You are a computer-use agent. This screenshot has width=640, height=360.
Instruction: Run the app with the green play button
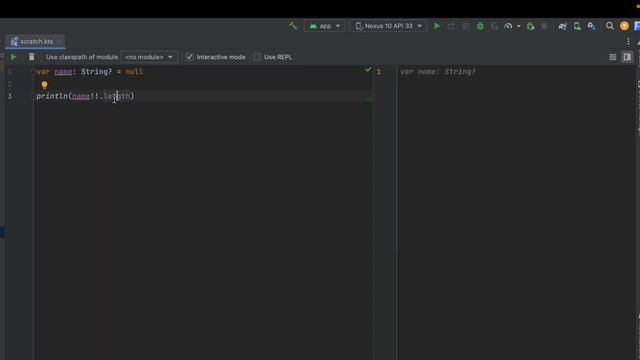click(437, 26)
